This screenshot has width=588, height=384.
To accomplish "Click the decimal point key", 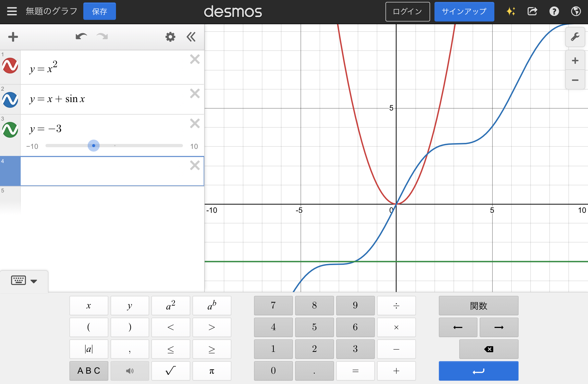I will point(314,371).
